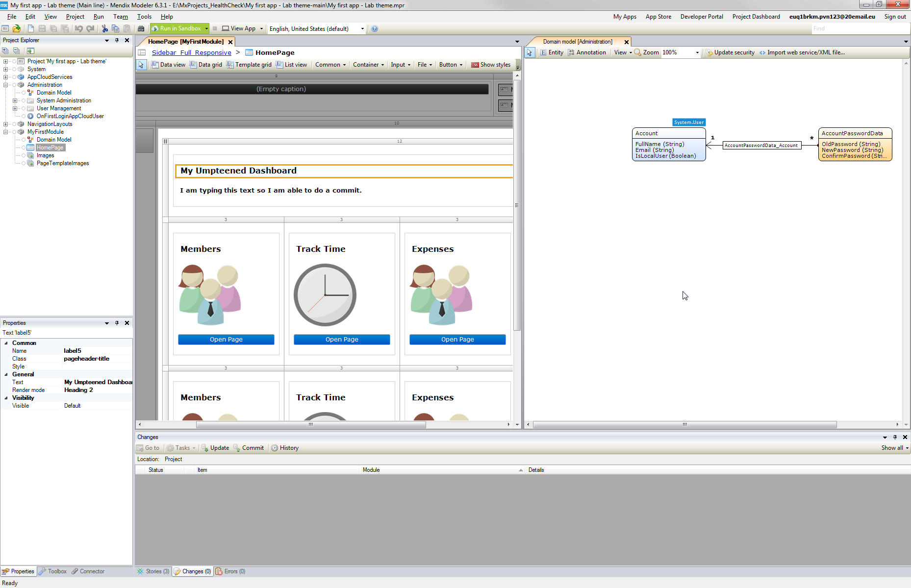Screen dimensions: 911x588
Task: Expand all in Project Explorer toolbar
Action: point(5,51)
